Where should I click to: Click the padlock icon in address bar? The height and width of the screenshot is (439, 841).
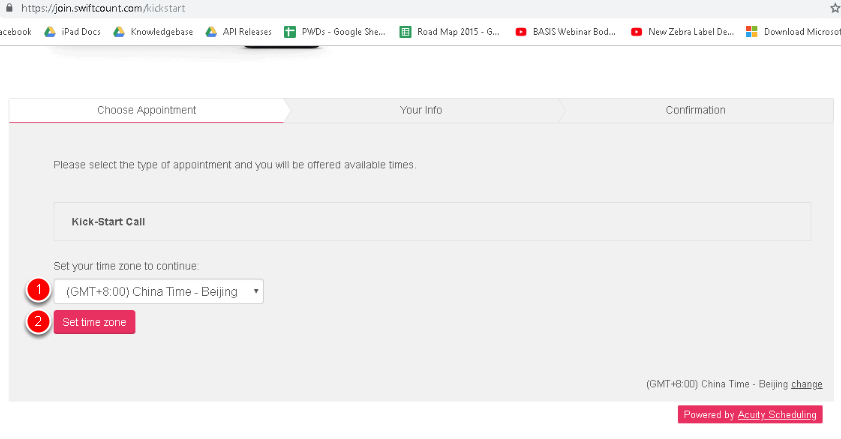coord(9,8)
